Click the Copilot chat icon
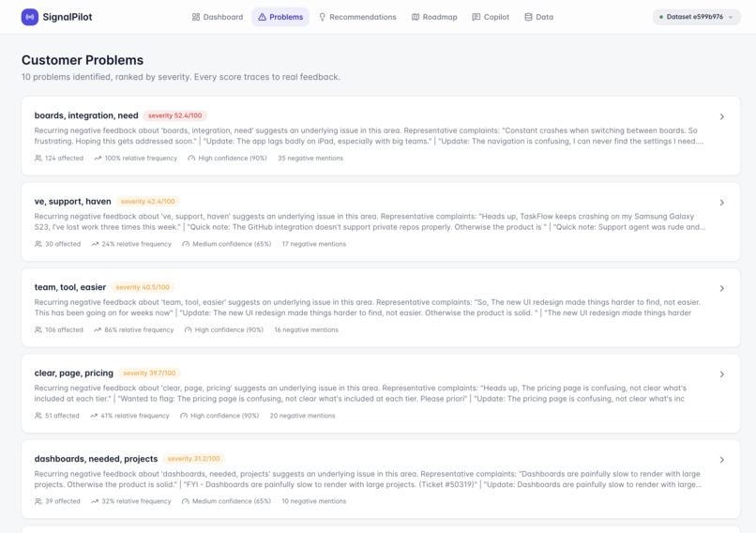Screen dimensions: 756x533 point(476,17)
